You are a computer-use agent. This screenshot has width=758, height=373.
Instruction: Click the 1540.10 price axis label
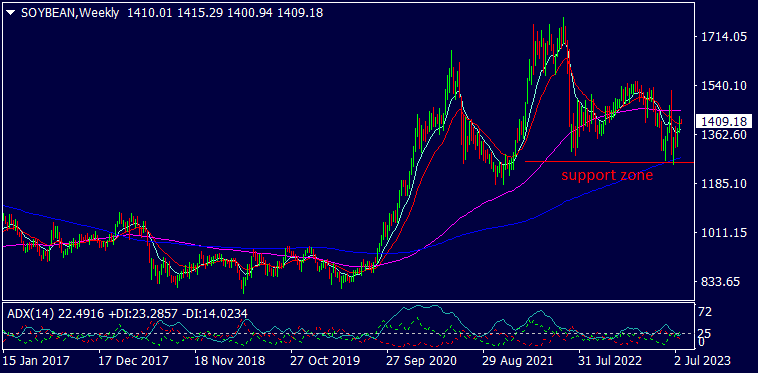(x=724, y=86)
